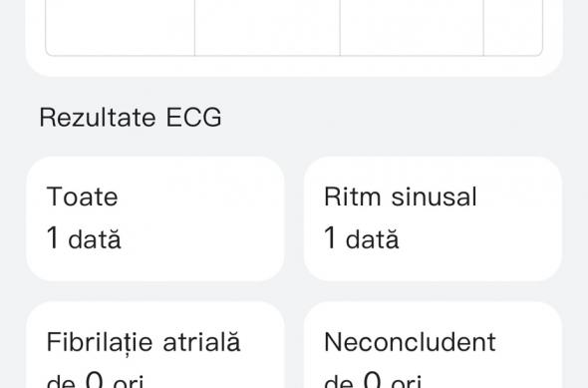
Task: Tap the Rezultate ECG section heading
Action: (131, 118)
